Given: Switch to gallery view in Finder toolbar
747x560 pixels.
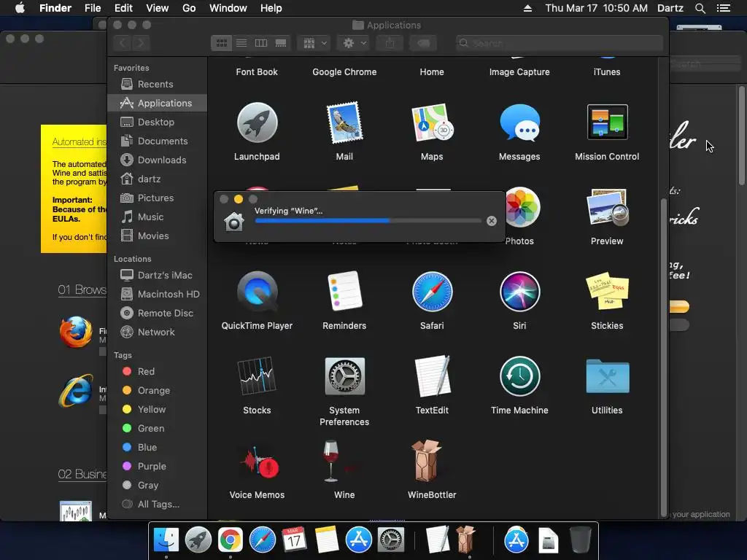Looking at the screenshot, I should 281,43.
